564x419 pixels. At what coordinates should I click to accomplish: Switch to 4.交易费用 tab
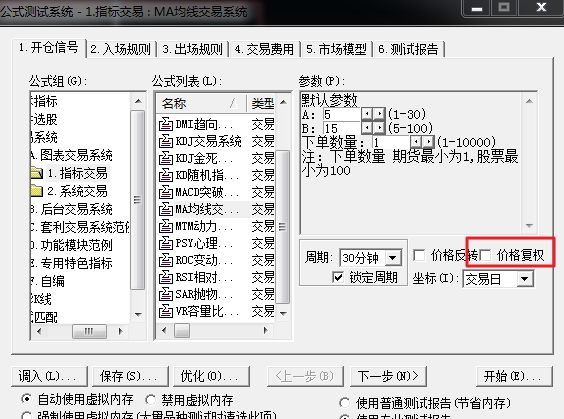coord(265,49)
